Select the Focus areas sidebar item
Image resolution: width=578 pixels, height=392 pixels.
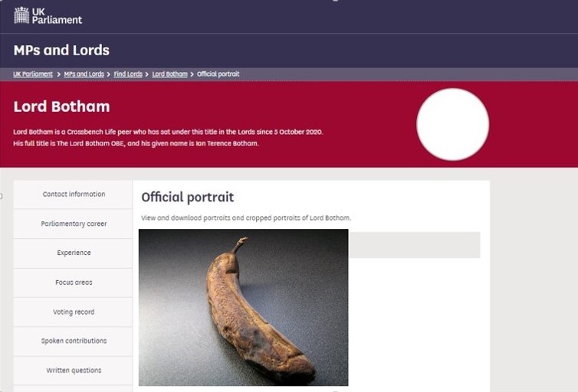(x=74, y=283)
